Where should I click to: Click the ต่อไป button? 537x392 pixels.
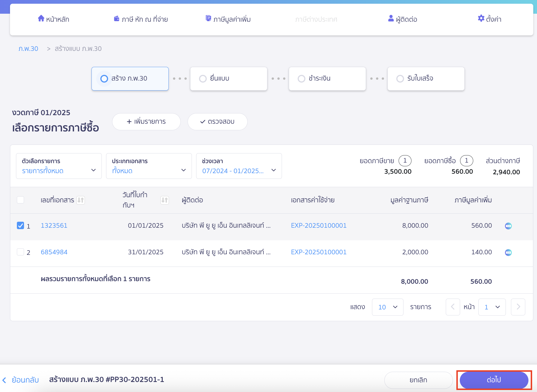(494, 380)
